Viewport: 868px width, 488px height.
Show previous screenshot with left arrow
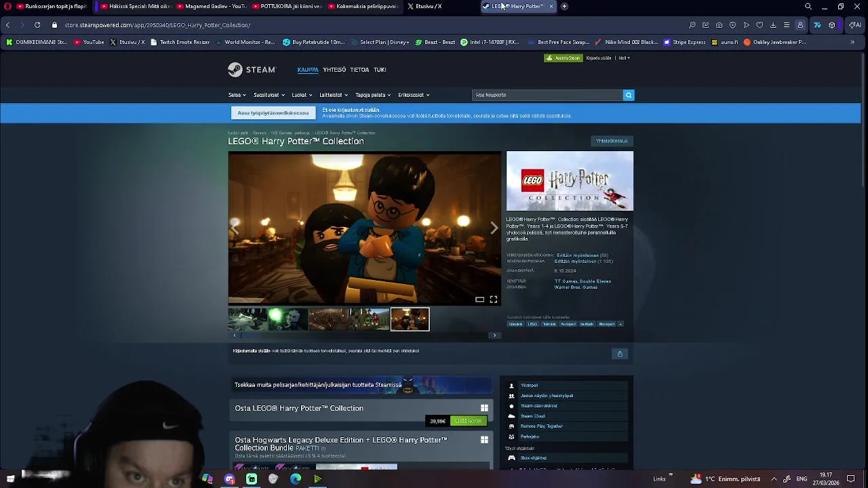click(x=235, y=228)
